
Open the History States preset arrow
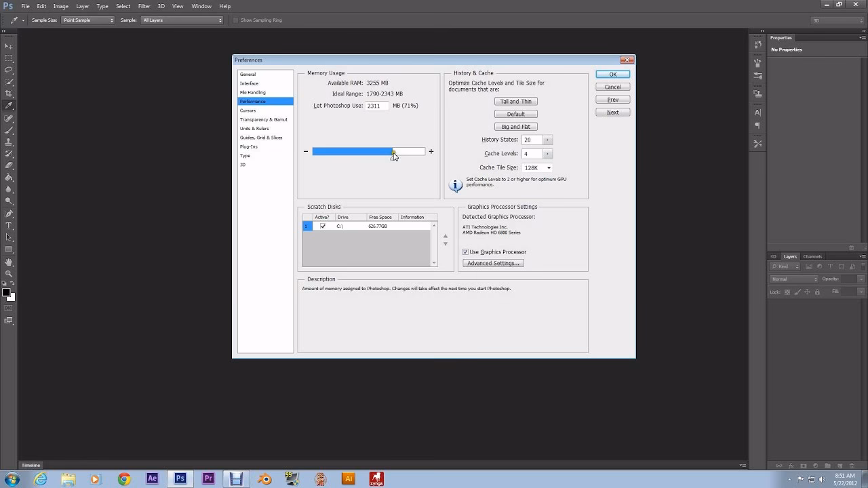[548, 140]
